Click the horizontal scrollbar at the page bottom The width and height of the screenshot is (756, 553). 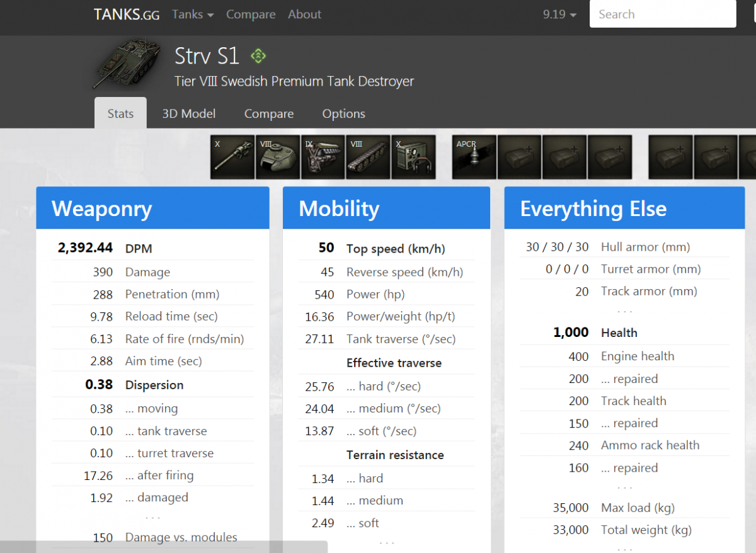point(164,547)
